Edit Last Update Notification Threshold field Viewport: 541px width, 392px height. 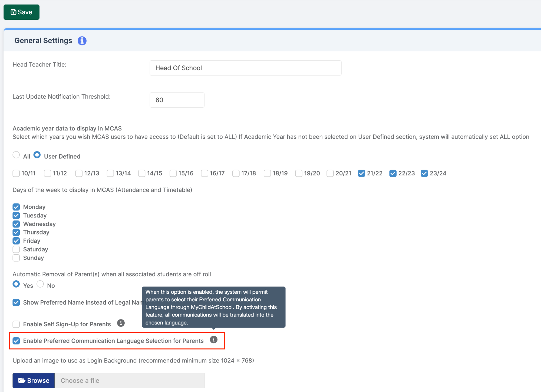pos(177,100)
